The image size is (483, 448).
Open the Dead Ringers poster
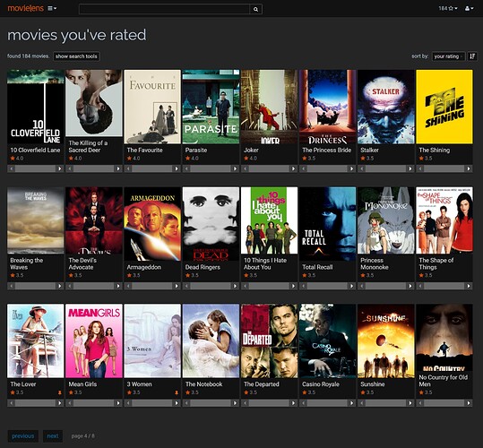point(211,224)
